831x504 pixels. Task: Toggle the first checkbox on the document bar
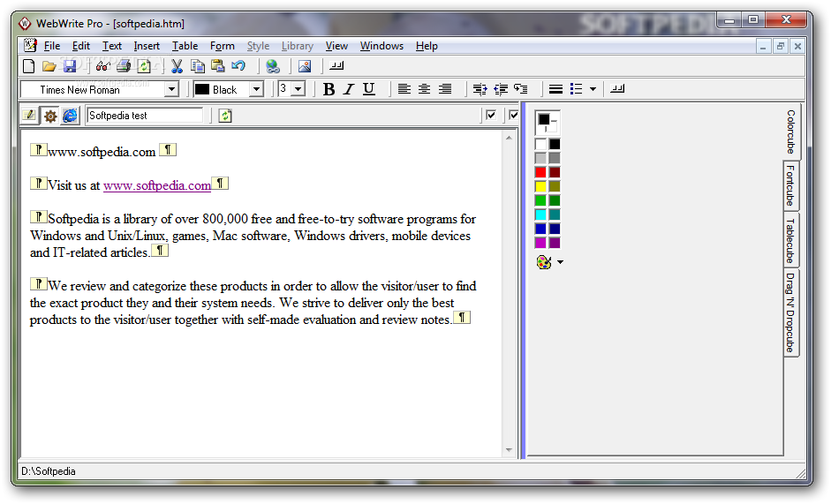pyautogui.click(x=491, y=115)
